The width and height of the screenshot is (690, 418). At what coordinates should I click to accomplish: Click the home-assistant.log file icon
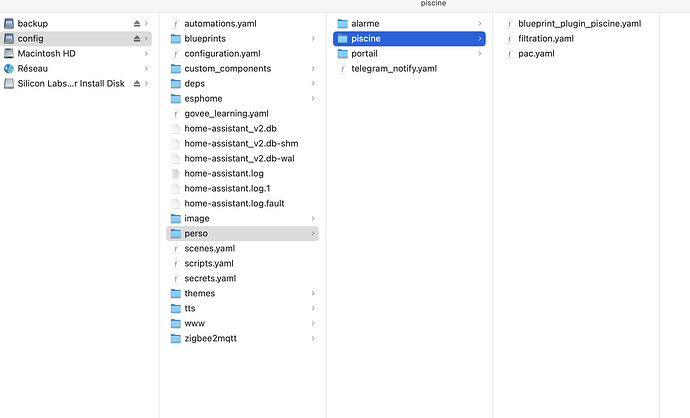coord(176,174)
